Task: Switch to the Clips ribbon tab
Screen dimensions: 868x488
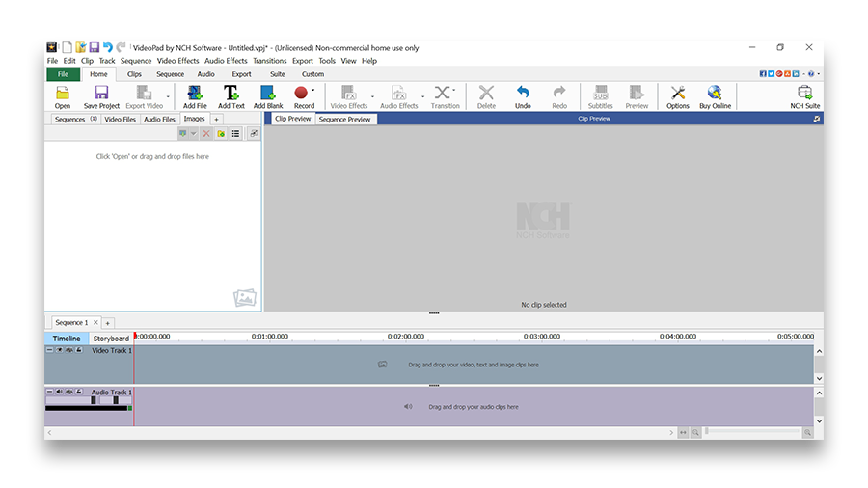Action: [x=134, y=74]
